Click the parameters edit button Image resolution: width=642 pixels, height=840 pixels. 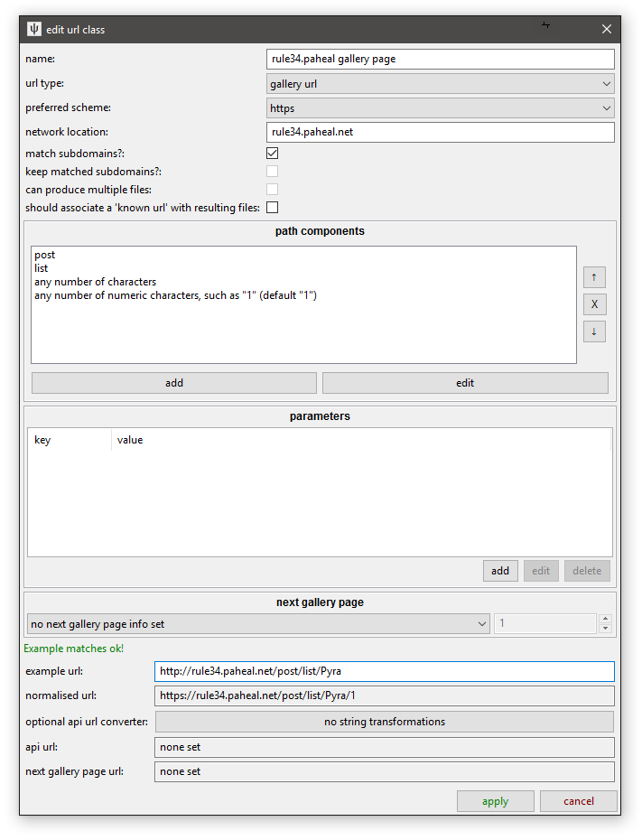(541, 571)
